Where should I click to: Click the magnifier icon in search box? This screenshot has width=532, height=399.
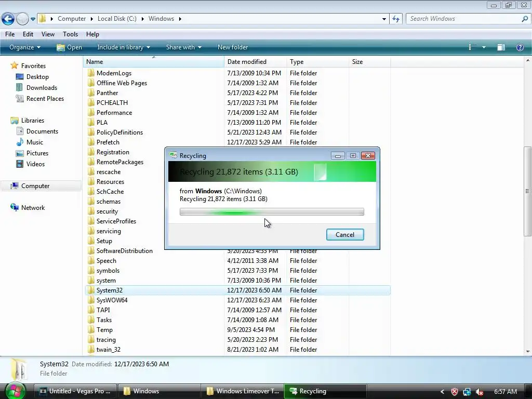tap(525, 19)
